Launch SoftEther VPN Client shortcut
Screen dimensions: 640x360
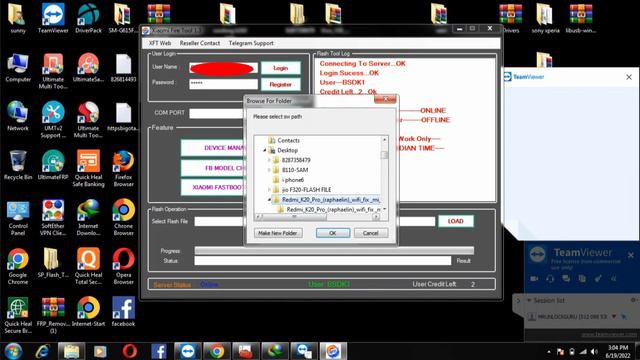53,217
